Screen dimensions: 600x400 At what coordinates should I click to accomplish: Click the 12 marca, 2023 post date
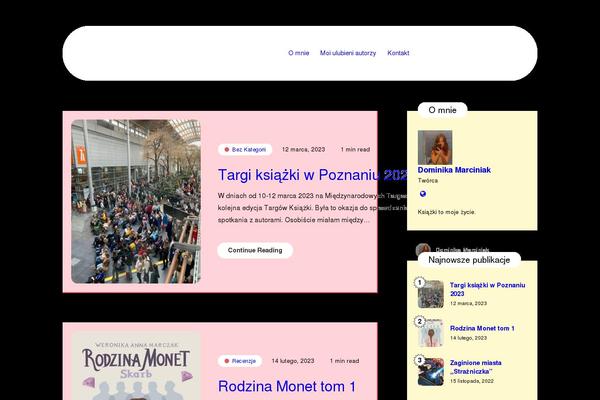click(x=303, y=150)
